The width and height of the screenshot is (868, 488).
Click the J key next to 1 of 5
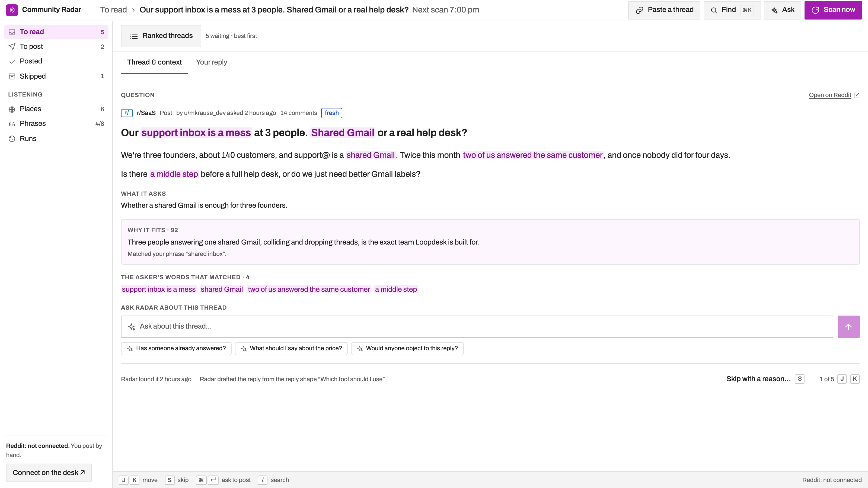click(x=842, y=379)
